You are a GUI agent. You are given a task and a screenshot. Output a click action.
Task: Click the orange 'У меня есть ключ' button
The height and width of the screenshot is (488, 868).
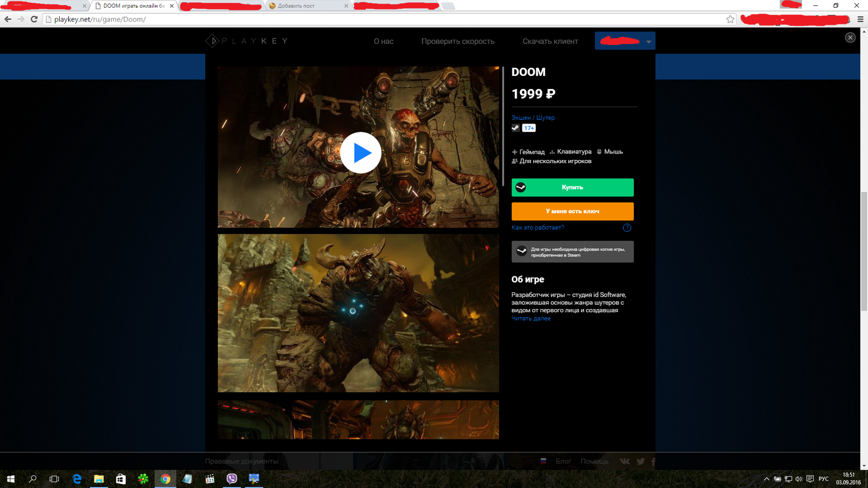tap(572, 211)
